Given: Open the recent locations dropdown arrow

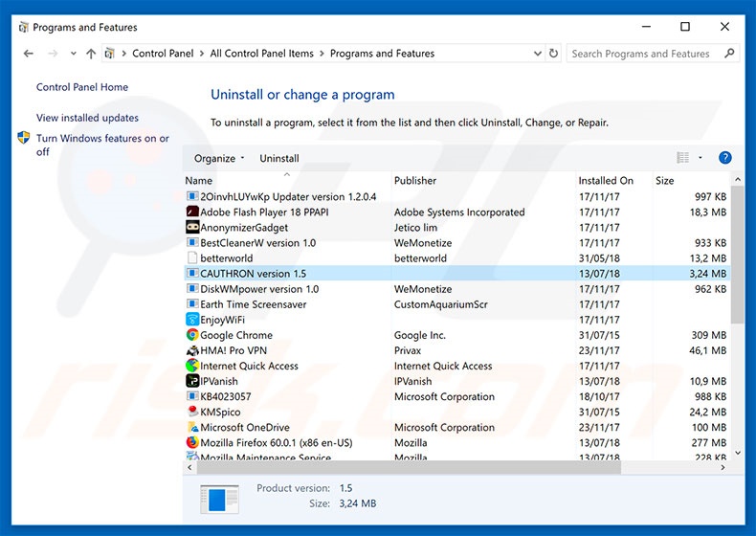Looking at the screenshot, I should 74,54.
